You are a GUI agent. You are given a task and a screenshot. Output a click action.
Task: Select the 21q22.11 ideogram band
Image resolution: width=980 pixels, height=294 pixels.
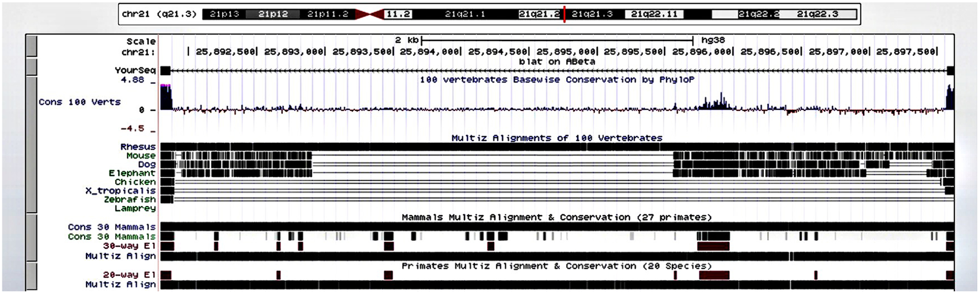(x=654, y=14)
